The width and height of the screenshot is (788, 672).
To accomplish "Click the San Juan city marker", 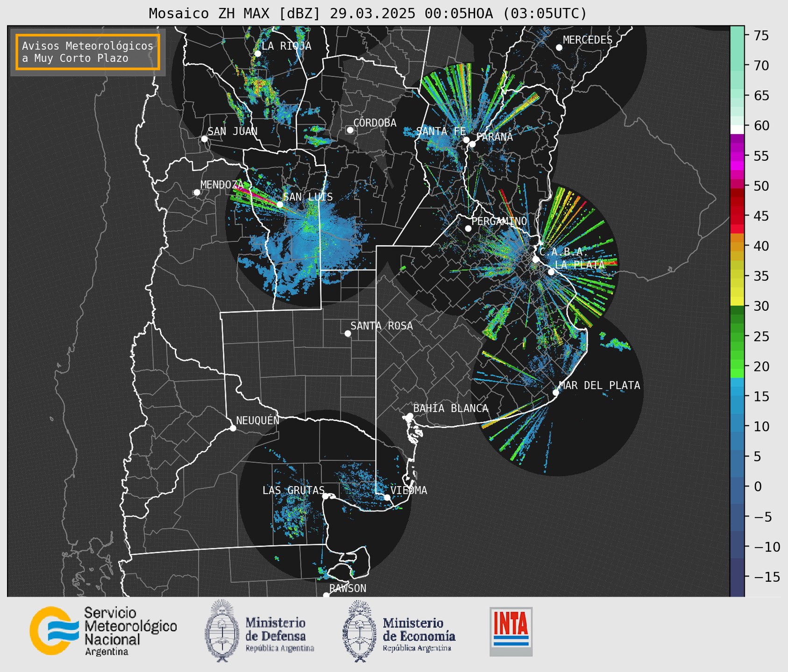I will click(x=204, y=139).
